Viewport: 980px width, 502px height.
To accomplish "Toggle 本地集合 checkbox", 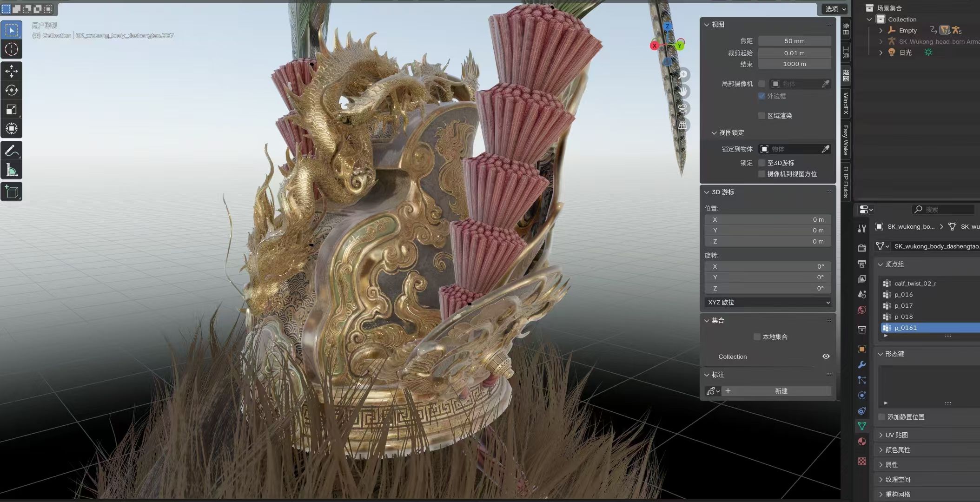I will click(757, 337).
